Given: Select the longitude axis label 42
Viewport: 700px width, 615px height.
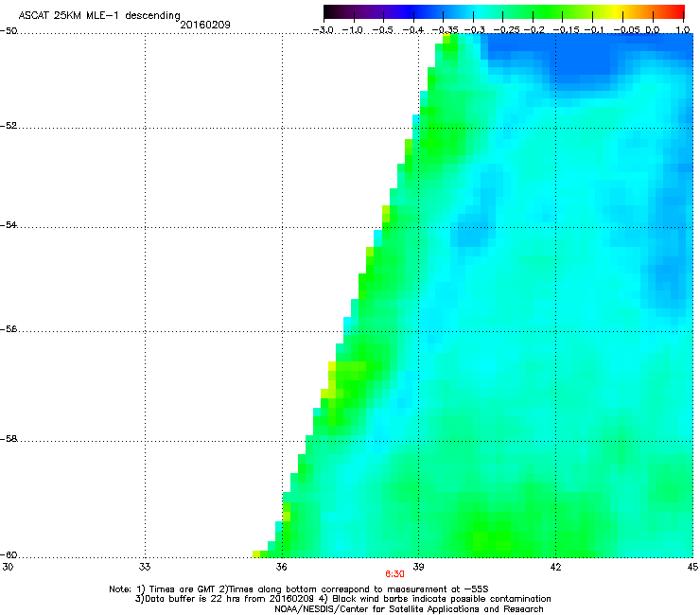Looking at the screenshot, I should pos(555,567).
